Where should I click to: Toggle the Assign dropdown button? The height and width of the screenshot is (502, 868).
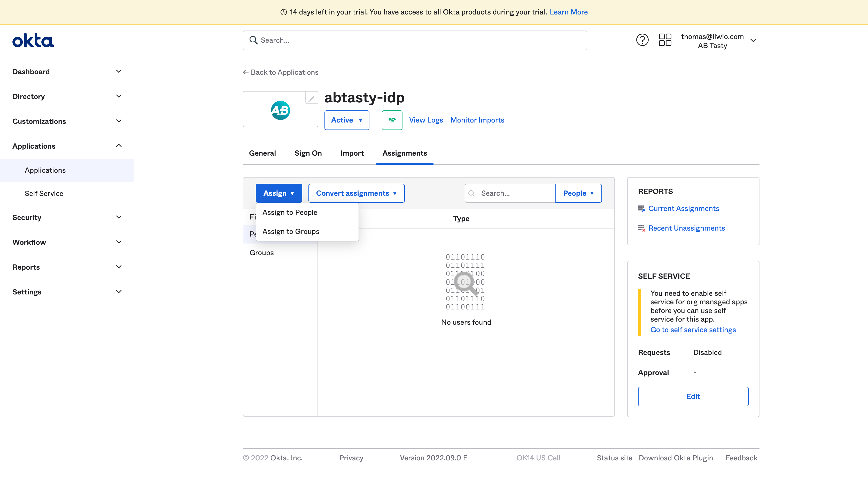(x=279, y=193)
